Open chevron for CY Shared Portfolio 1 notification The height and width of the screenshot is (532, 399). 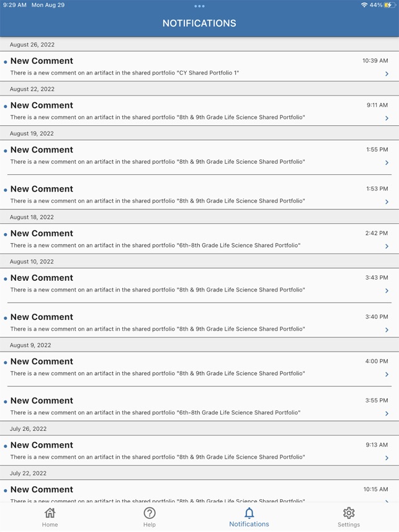[387, 74]
